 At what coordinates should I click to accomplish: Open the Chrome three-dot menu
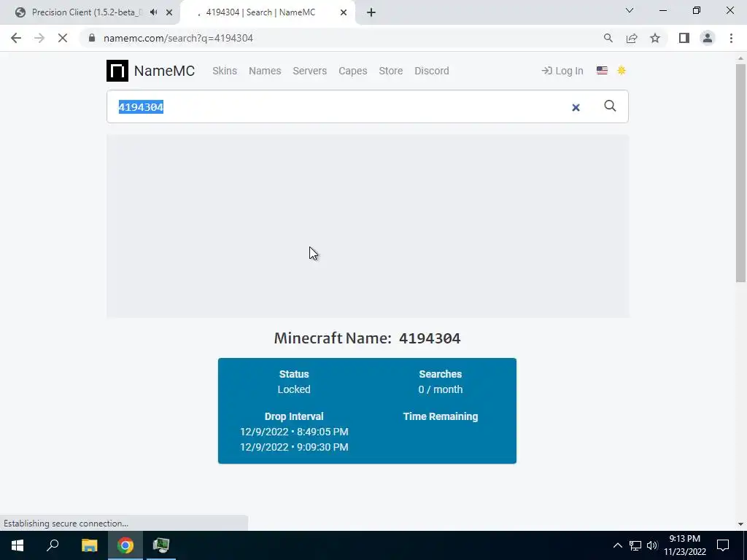coord(731,38)
